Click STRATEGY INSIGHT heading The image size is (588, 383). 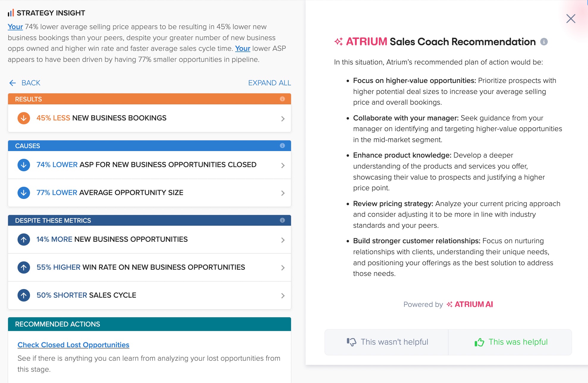(51, 13)
